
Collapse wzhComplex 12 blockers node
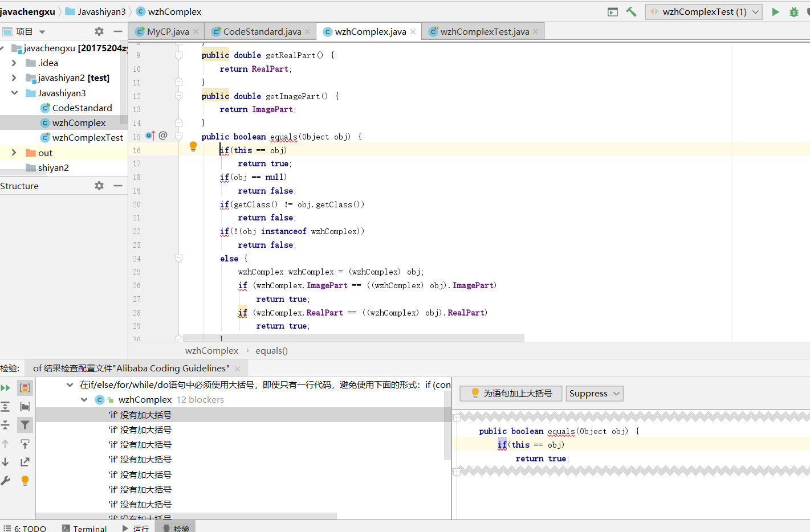84,400
